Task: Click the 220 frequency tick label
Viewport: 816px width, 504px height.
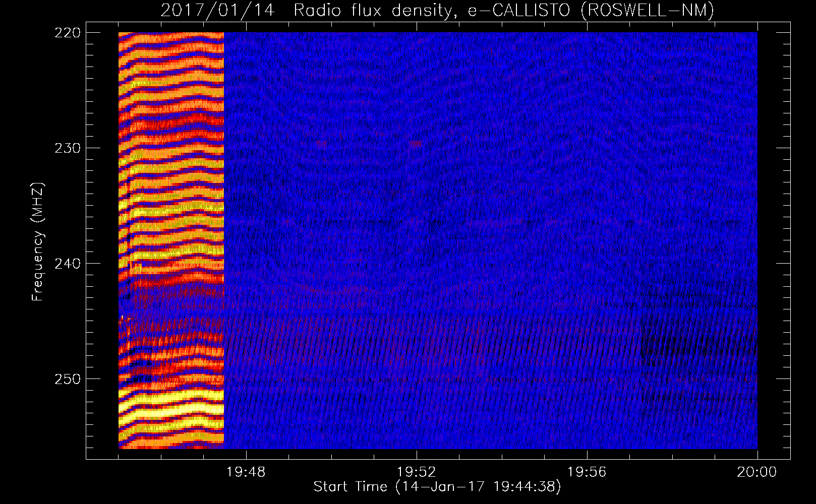Action: click(68, 33)
